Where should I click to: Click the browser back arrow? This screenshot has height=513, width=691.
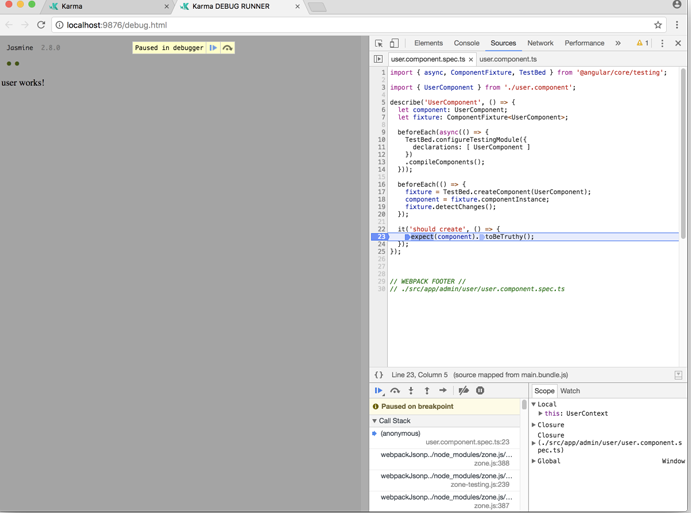click(x=9, y=25)
